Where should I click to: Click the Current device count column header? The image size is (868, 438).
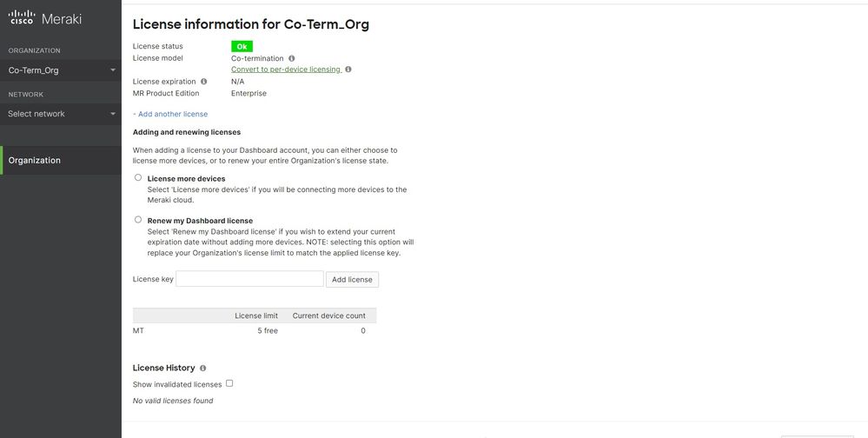(328, 315)
